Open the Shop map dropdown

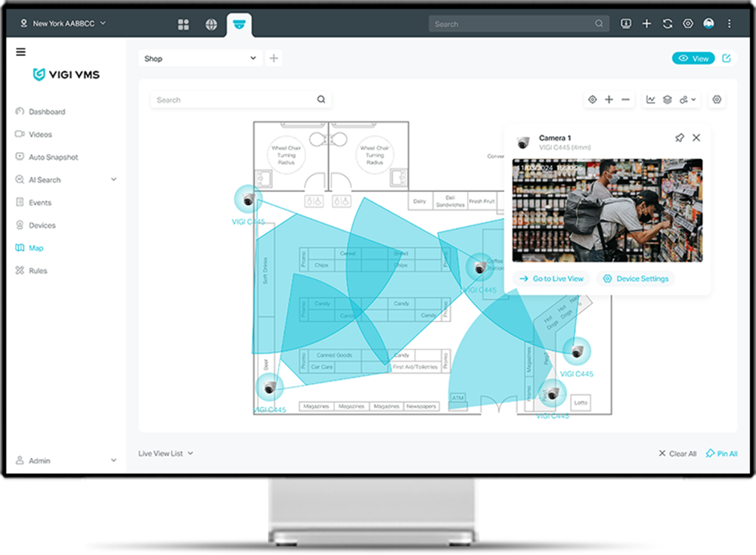click(x=200, y=58)
